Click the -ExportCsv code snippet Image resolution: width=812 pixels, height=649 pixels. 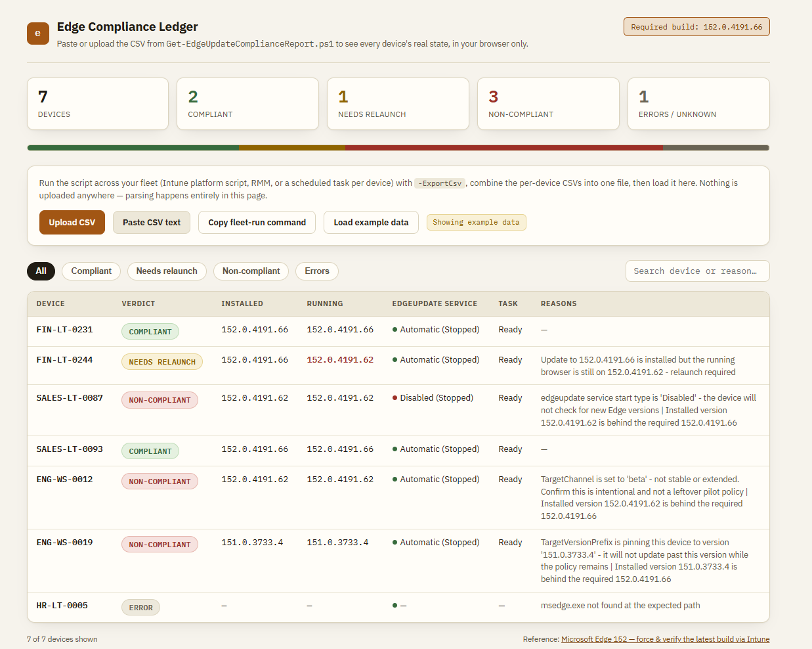click(440, 183)
